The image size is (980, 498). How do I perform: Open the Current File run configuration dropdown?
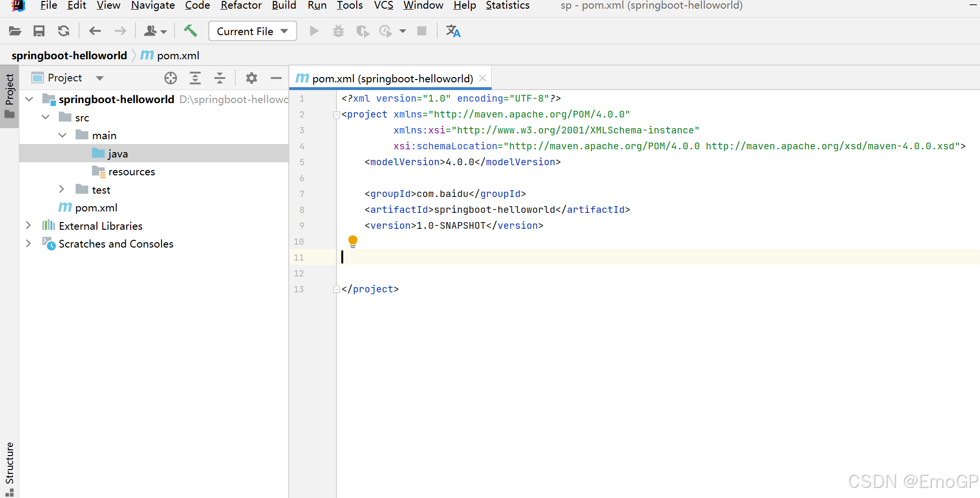click(x=253, y=31)
